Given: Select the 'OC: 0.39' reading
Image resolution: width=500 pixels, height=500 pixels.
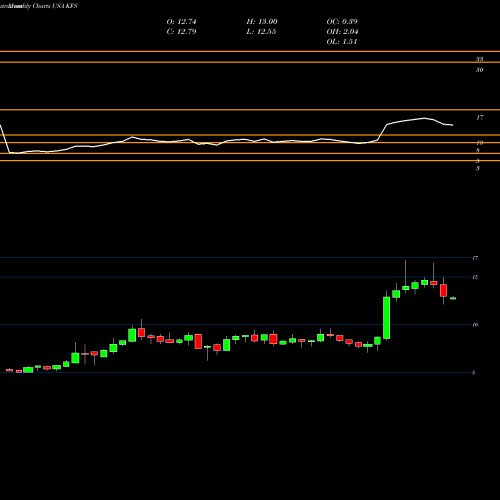Looking at the screenshot, I should 342,22.
